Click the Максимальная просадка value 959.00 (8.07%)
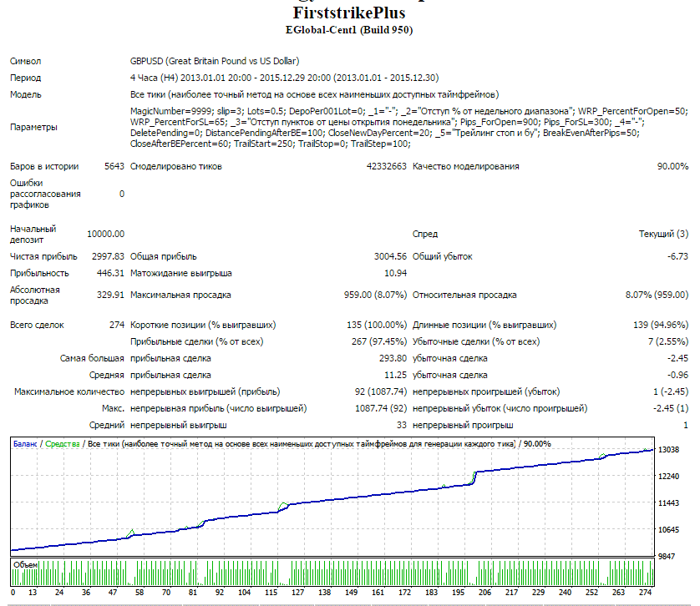 point(375,295)
